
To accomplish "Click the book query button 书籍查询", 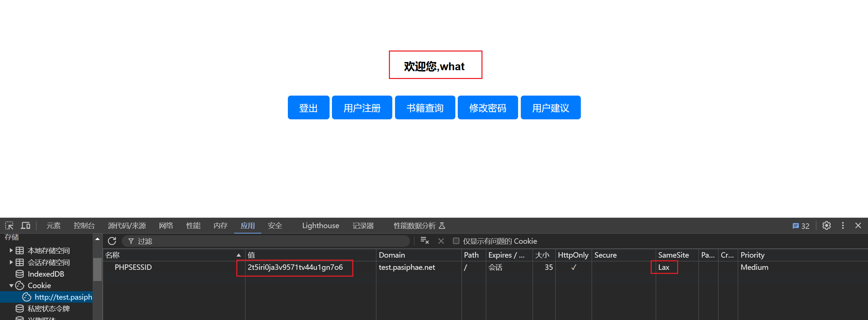I will [x=425, y=107].
